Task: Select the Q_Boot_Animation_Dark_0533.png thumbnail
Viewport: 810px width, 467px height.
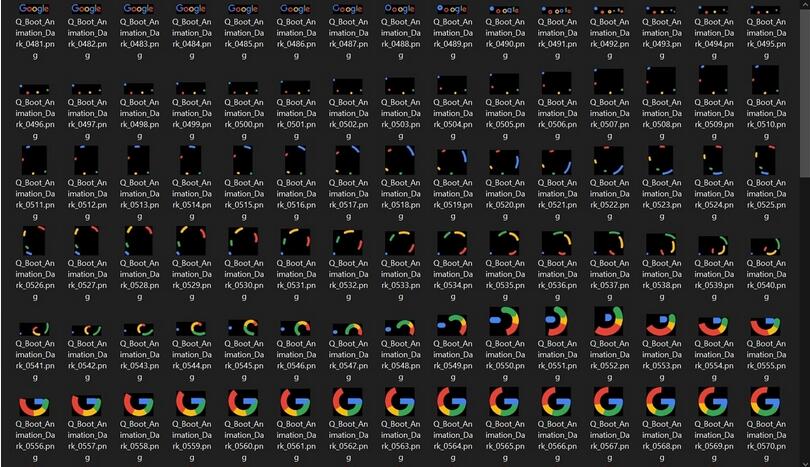Action: pyautogui.click(x=400, y=243)
